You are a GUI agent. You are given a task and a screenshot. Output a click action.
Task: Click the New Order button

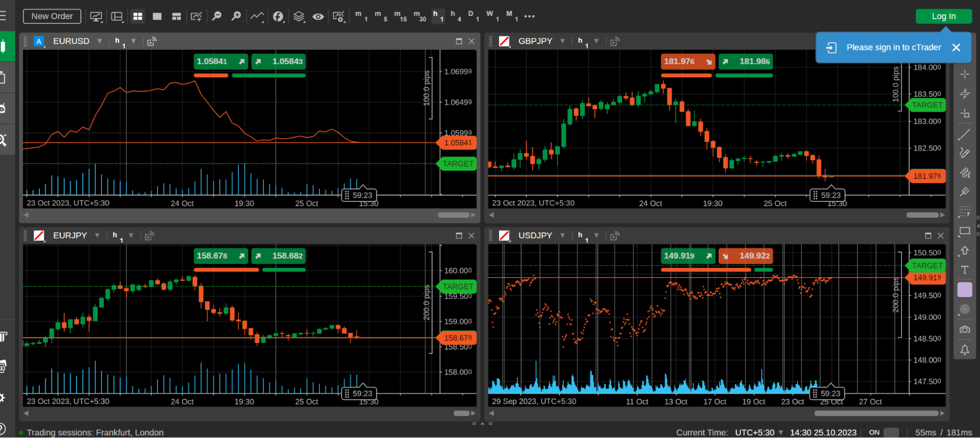52,16
